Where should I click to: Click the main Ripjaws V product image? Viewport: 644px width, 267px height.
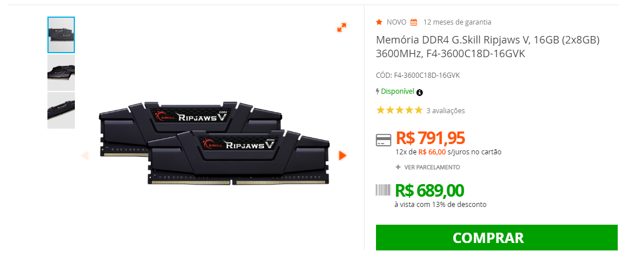(x=214, y=144)
